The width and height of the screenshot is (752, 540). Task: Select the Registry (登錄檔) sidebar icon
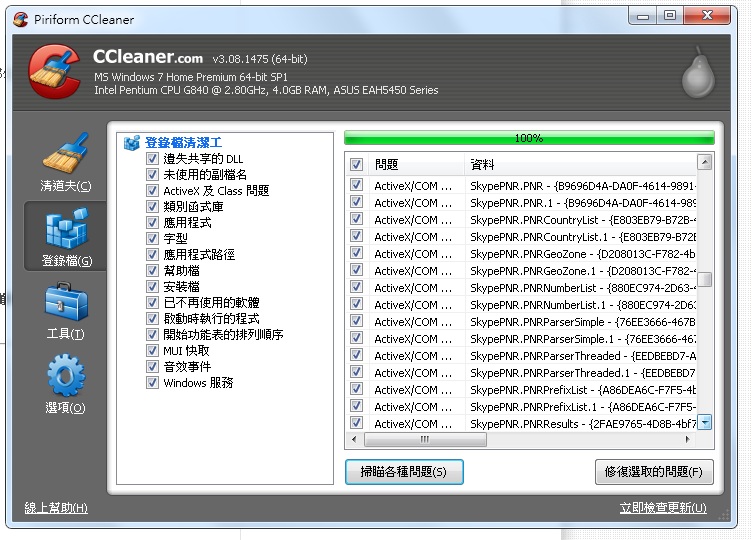67,229
